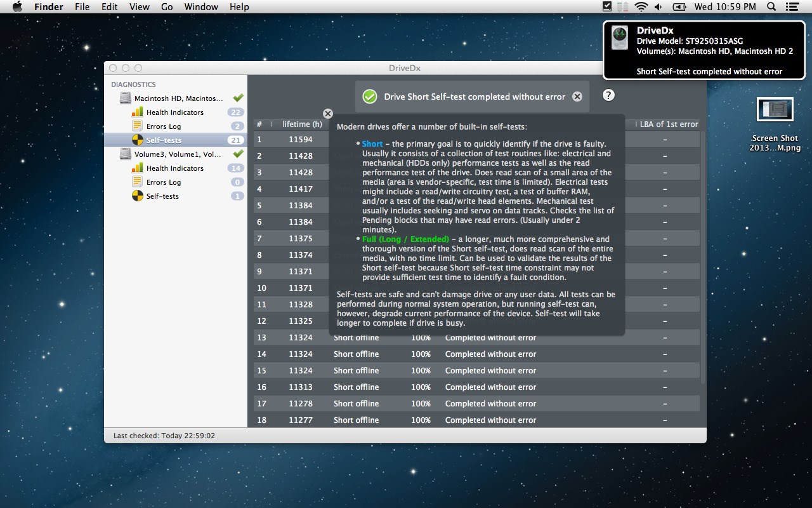Click the DriveDx window title bar
812x508 pixels.
[x=405, y=68]
